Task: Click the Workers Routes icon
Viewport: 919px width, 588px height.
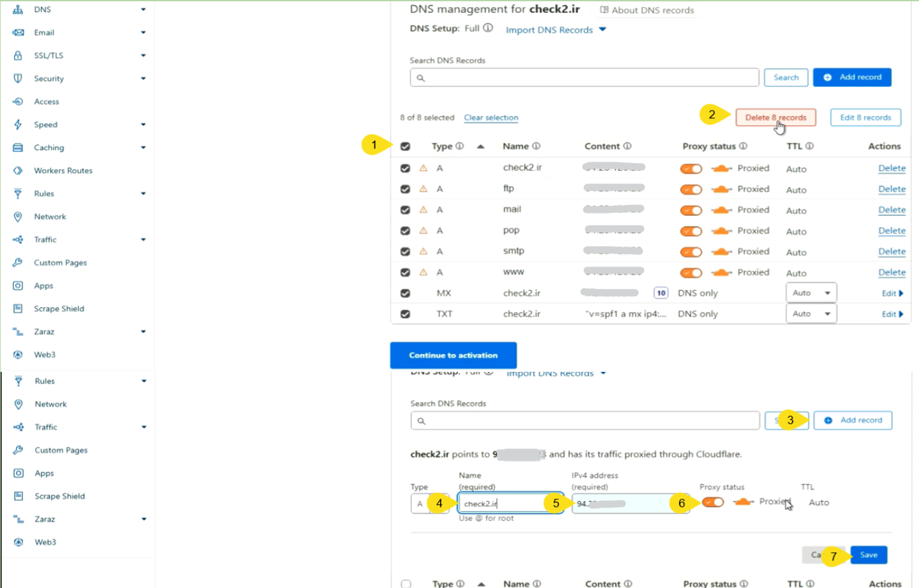Action: pos(18,171)
